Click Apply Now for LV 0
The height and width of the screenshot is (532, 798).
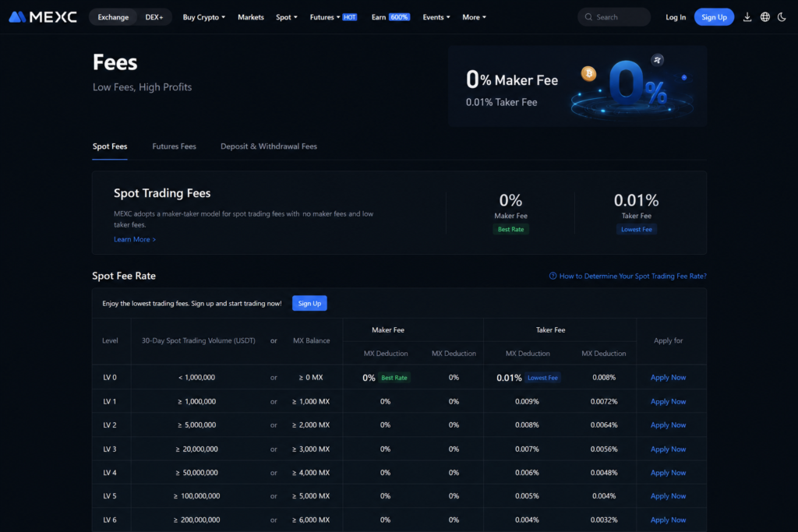(x=668, y=377)
